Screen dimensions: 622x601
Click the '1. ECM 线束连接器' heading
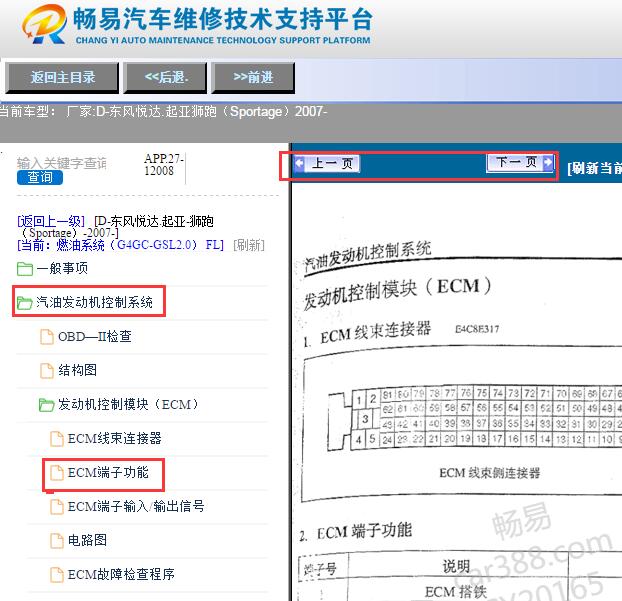coord(367,334)
